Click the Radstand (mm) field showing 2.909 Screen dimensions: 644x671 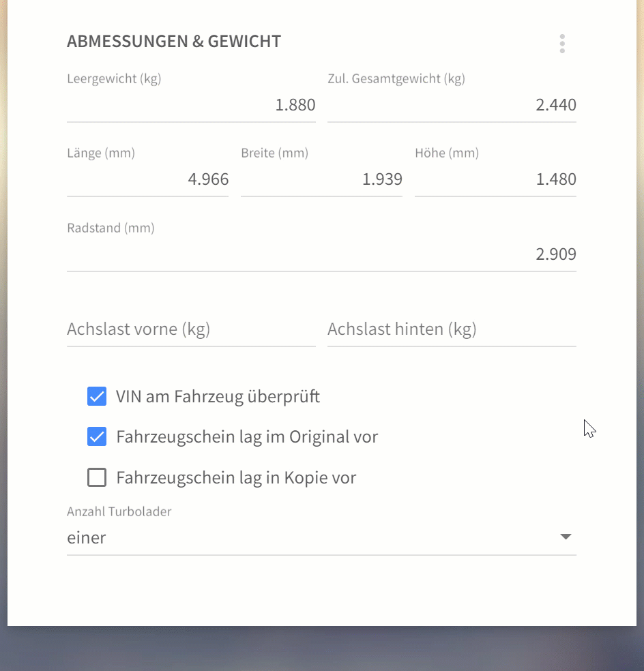321,254
